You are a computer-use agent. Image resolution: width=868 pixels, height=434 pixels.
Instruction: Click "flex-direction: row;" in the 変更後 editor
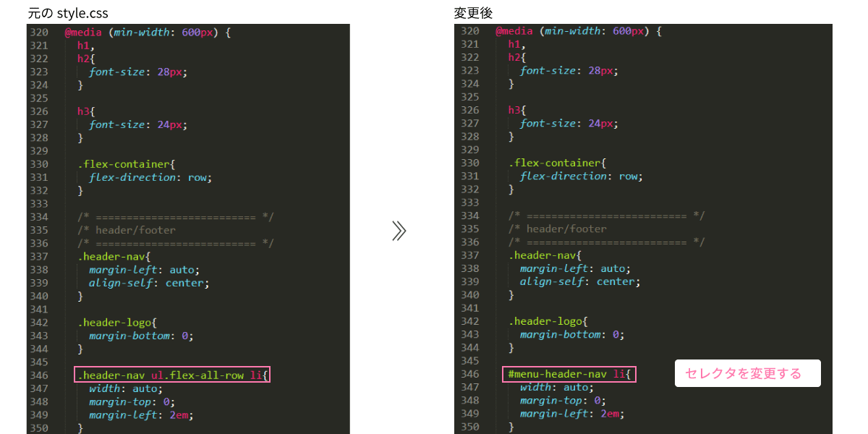581,176
